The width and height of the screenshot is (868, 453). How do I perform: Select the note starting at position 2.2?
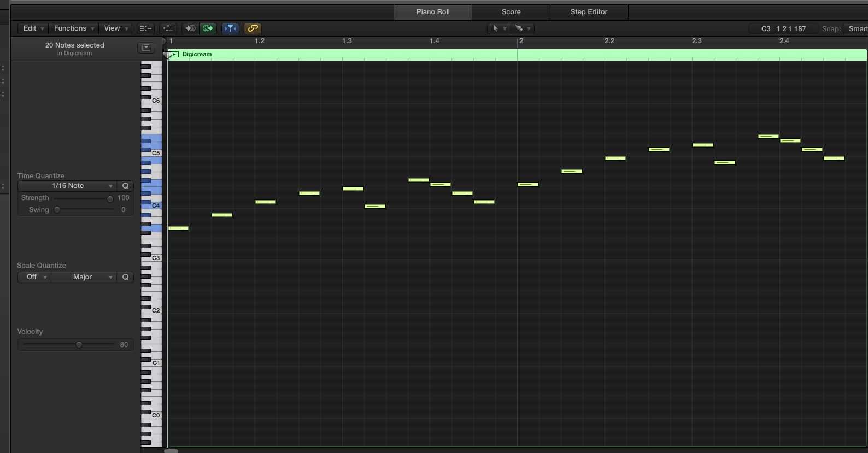point(615,158)
